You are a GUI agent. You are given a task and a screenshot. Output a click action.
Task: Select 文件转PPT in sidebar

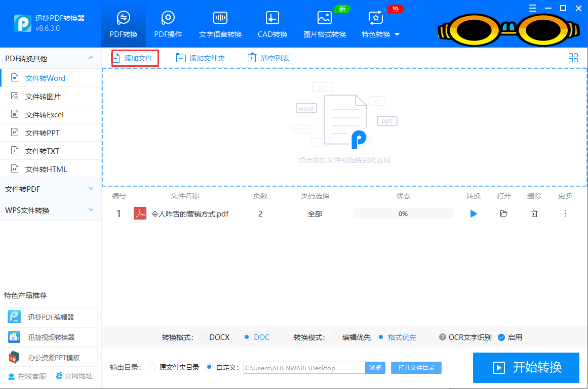[x=51, y=133]
